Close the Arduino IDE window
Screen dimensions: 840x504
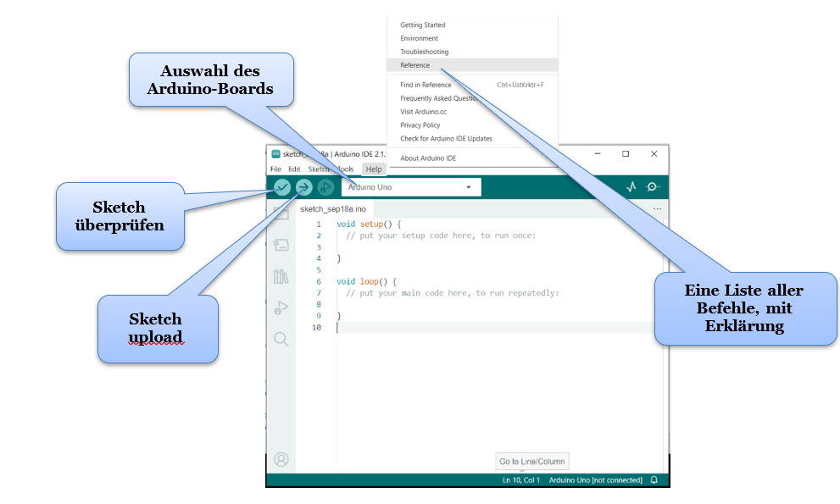(x=654, y=153)
